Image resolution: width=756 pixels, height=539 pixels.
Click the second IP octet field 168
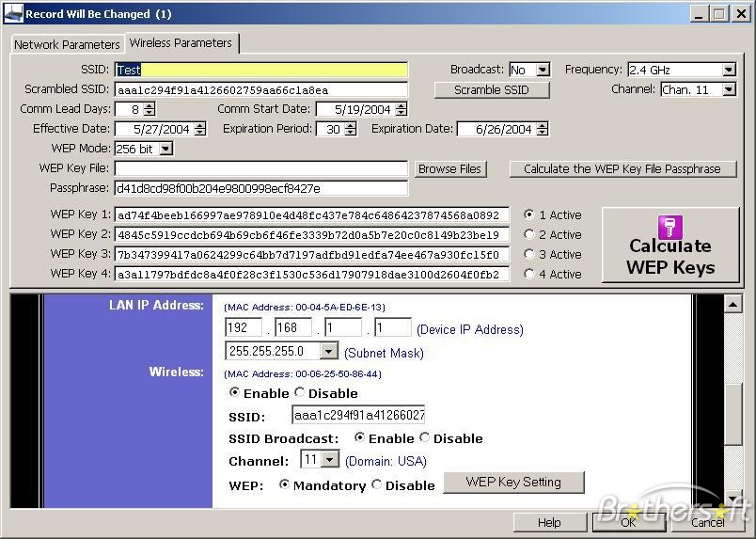[x=293, y=327]
